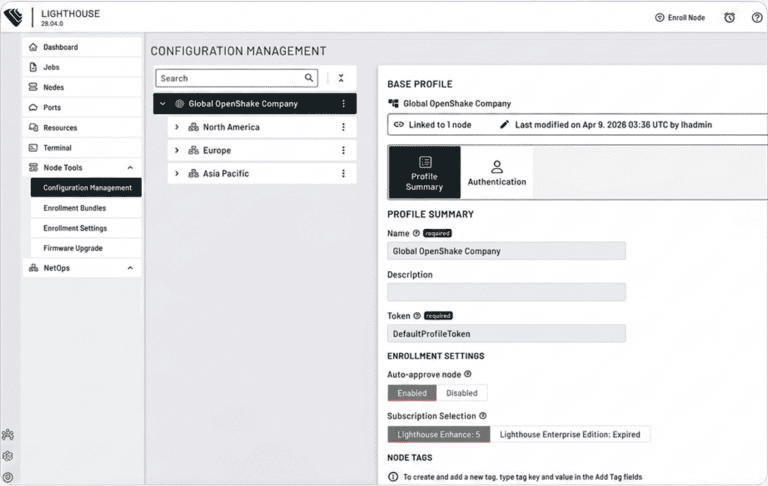
Task: Click the Subscription Selection help icon
Action: click(483, 415)
